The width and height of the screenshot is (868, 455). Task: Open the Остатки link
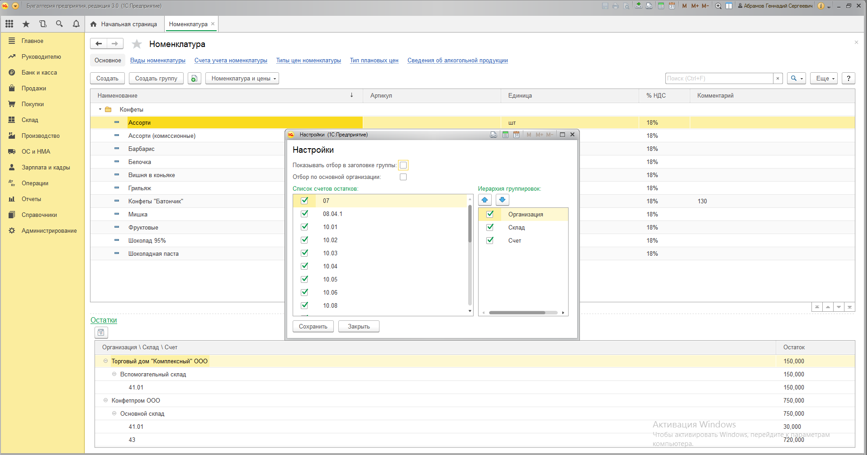104,320
